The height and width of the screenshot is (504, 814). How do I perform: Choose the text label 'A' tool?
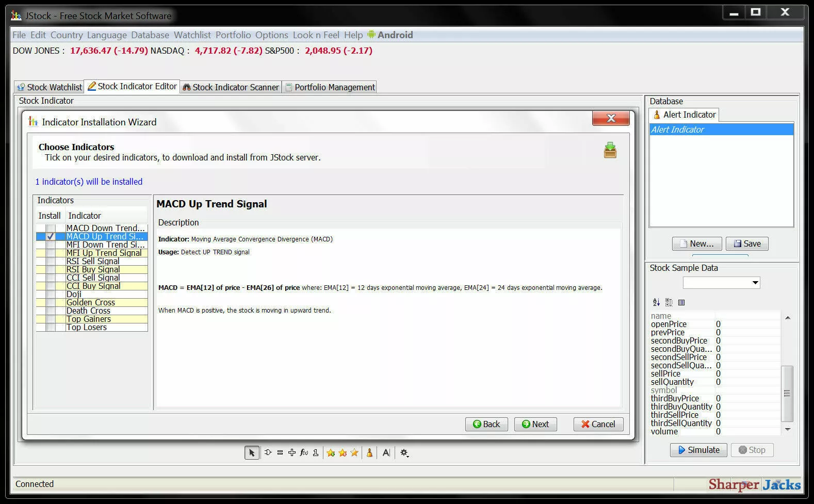[386, 453]
